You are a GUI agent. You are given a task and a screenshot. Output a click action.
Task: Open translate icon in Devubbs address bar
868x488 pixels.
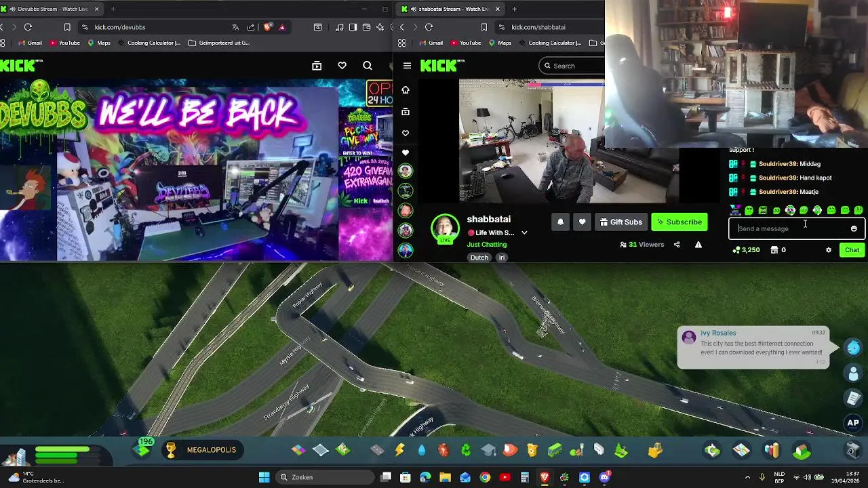[x=235, y=27]
